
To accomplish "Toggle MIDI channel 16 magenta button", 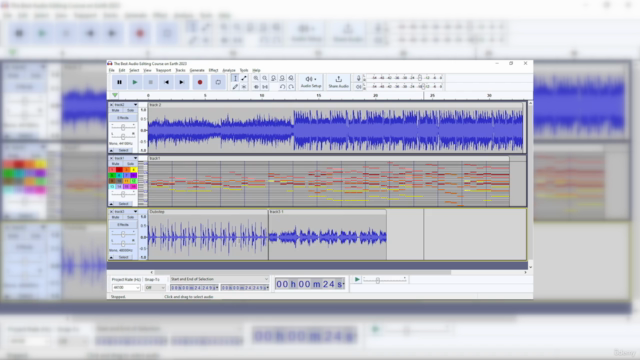I will (133, 187).
